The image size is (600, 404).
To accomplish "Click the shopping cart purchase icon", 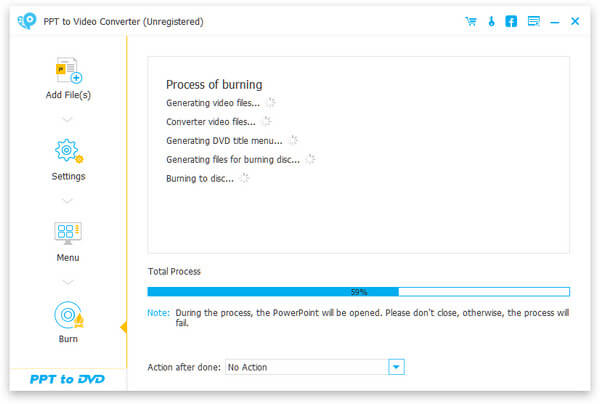I will [x=471, y=21].
